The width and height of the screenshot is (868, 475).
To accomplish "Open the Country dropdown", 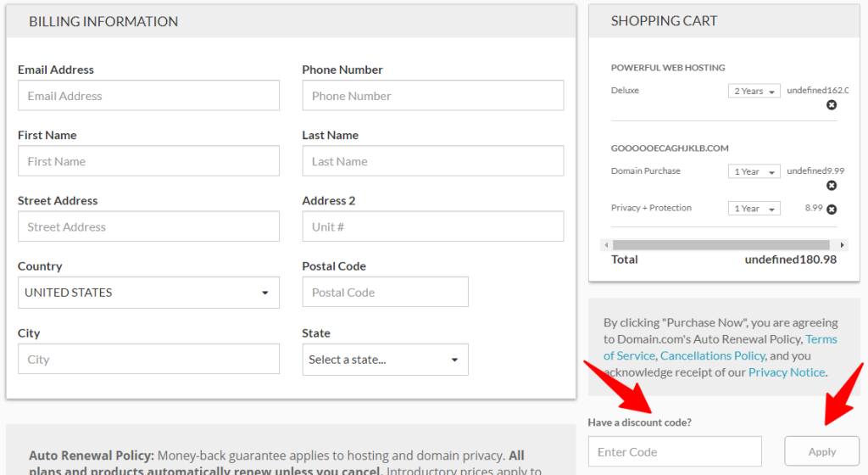I will click(148, 293).
